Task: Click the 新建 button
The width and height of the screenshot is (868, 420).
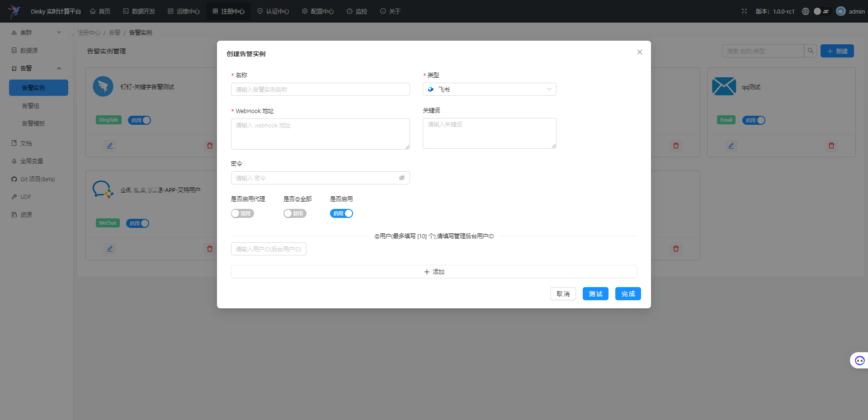Action: (837, 51)
